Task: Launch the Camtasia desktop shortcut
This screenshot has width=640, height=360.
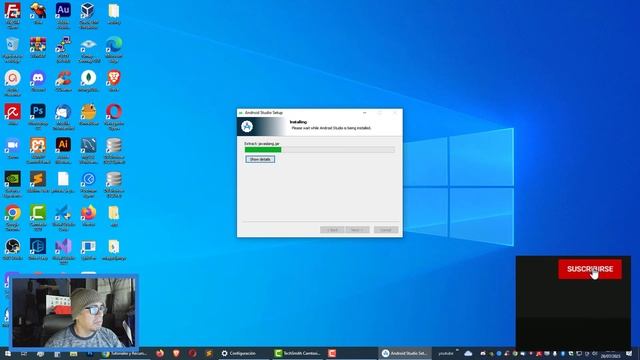Action: click(x=38, y=213)
